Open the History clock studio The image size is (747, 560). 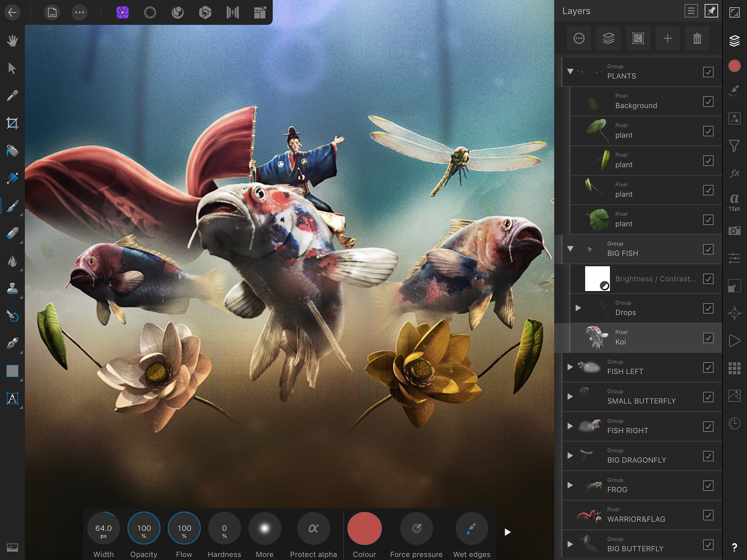click(x=735, y=423)
